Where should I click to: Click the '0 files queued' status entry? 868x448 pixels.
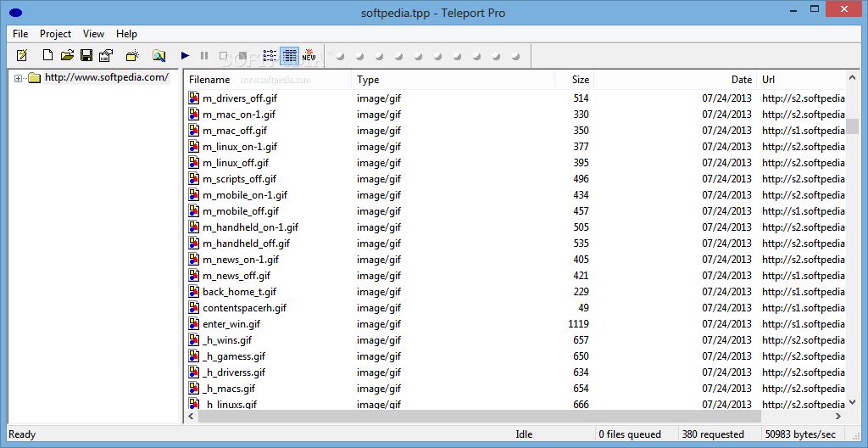coord(630,434)
